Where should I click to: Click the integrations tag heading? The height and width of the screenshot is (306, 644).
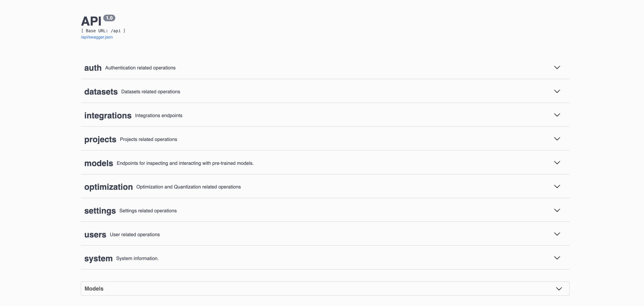(x=108, y=116)
